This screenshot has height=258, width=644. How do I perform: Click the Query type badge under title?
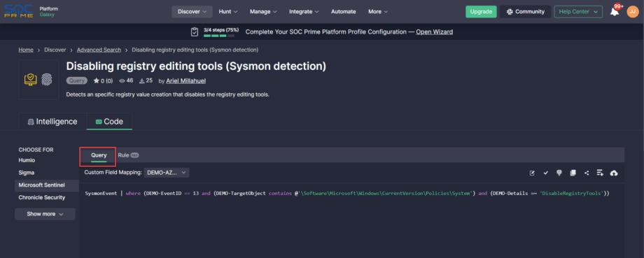pos(77,81)
